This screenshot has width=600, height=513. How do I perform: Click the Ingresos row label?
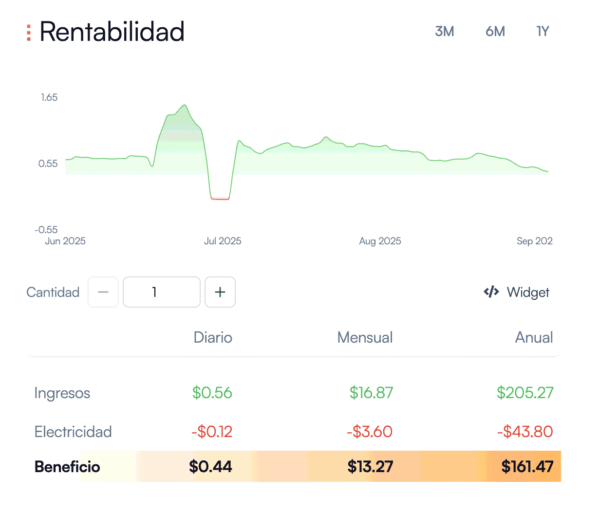tap(62, 393)
